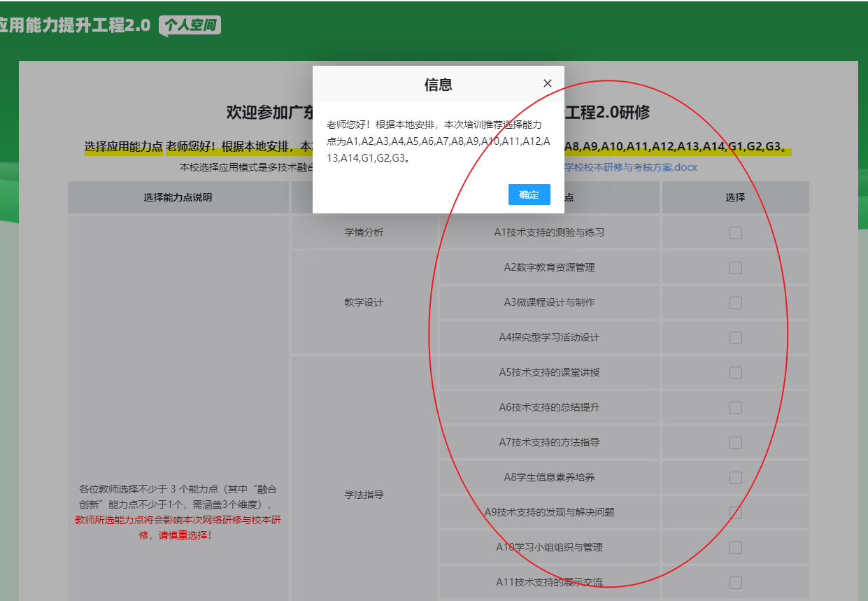Select the A7技术支持的方法指导 checkbox
This screenshot has width=868, height=601.
click(x=736, y=443)
